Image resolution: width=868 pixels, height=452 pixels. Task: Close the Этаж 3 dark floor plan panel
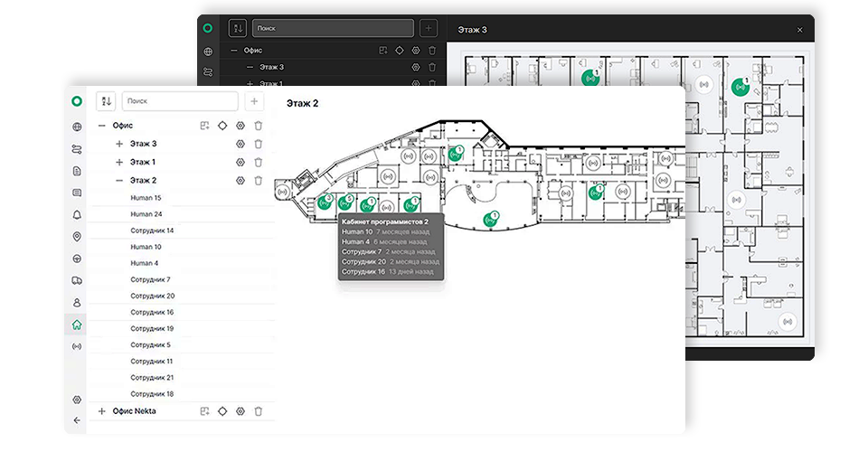coord(799,30)
